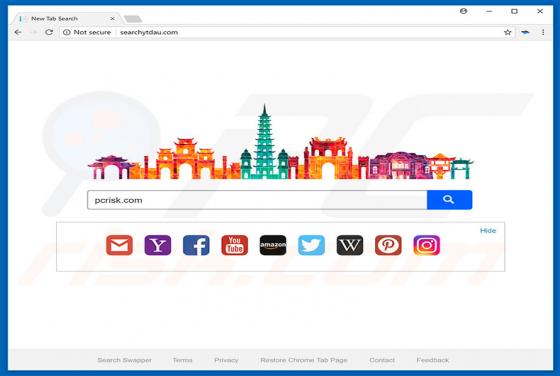Open the Twitter shortcut icon
Image resolution: width=560 pixels, height=376 pixels.
(311, 245)
